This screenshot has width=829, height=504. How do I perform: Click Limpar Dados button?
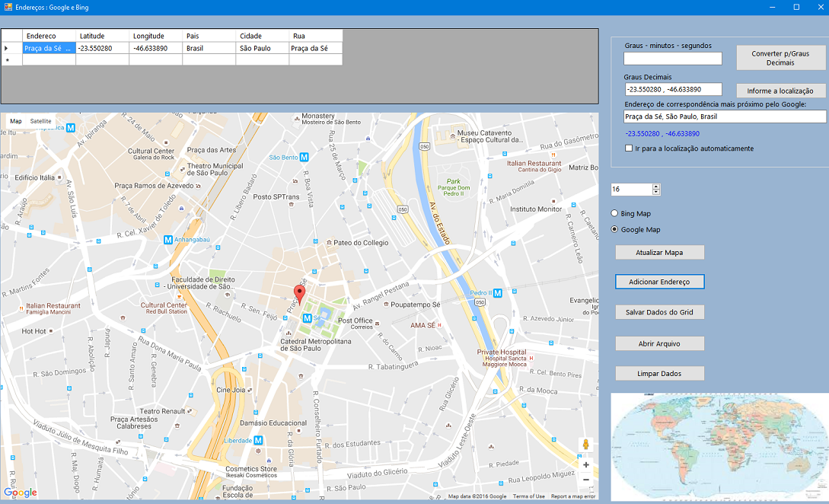coord(659,373)
